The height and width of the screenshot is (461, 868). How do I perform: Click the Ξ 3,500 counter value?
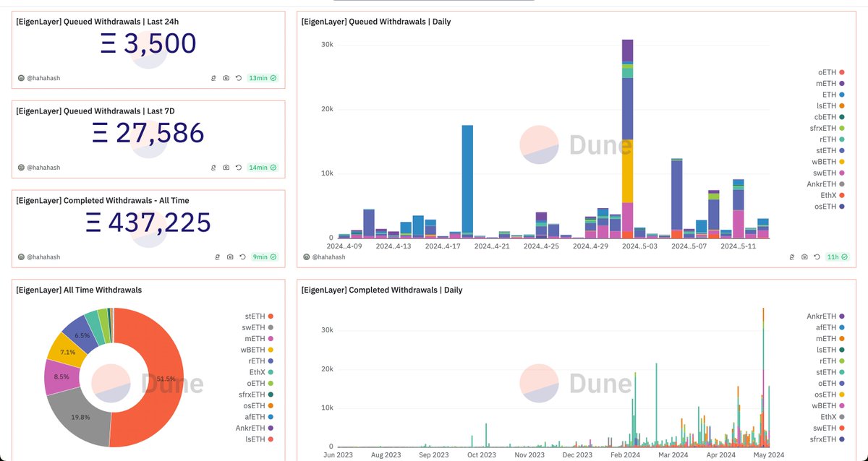(148, 44)
